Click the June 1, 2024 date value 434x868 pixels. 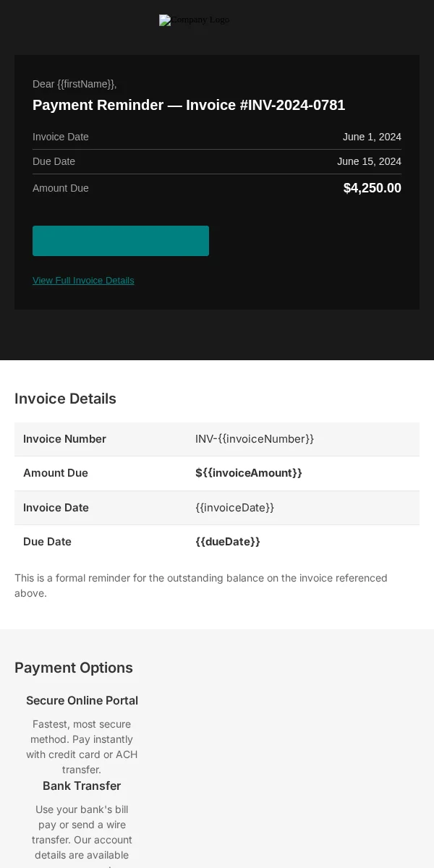coord(372,137)
